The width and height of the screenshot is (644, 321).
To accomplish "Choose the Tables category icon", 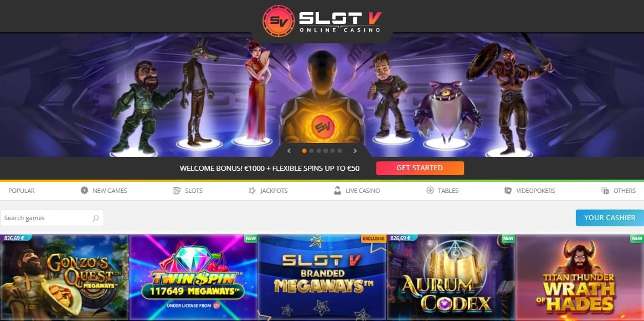I will pos(430,190).
